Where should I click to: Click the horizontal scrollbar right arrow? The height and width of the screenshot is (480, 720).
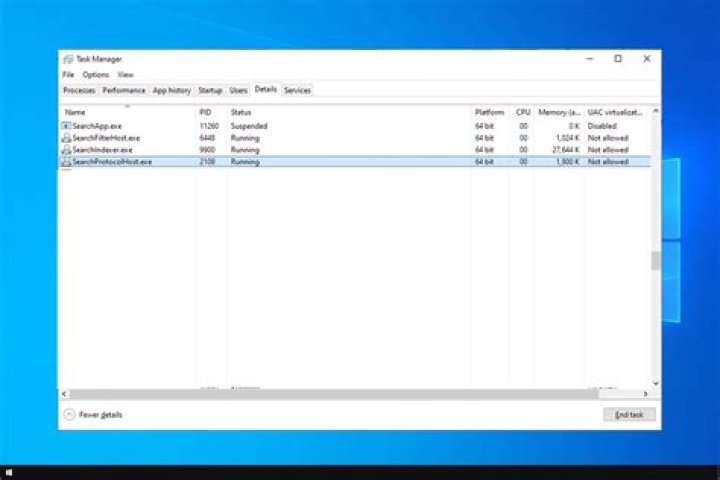[646, 394]
